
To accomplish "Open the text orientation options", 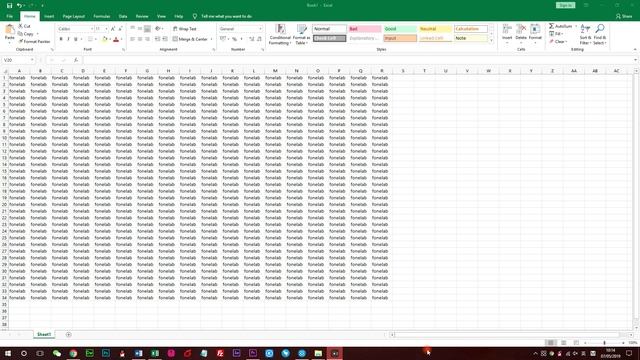I will [x=159, y=29].
